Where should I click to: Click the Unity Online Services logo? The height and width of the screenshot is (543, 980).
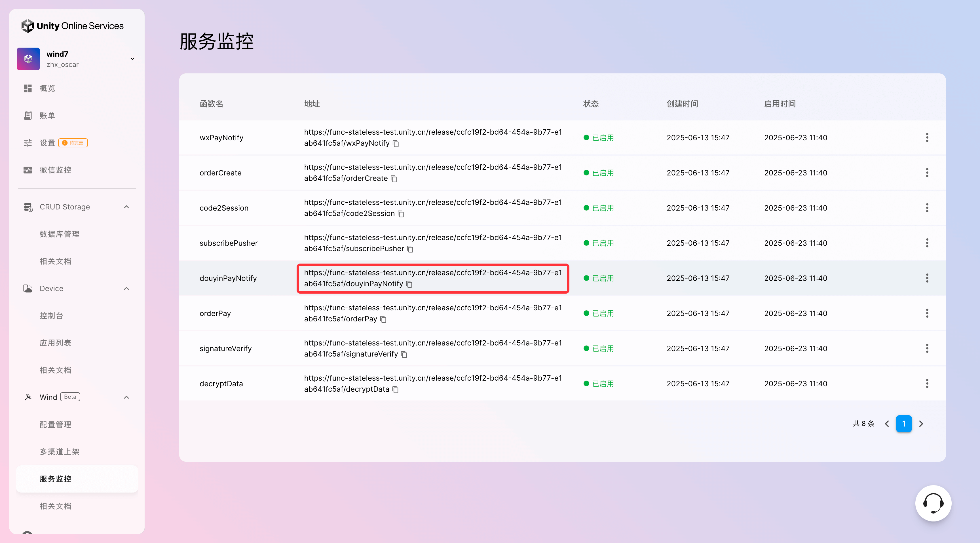72,26
